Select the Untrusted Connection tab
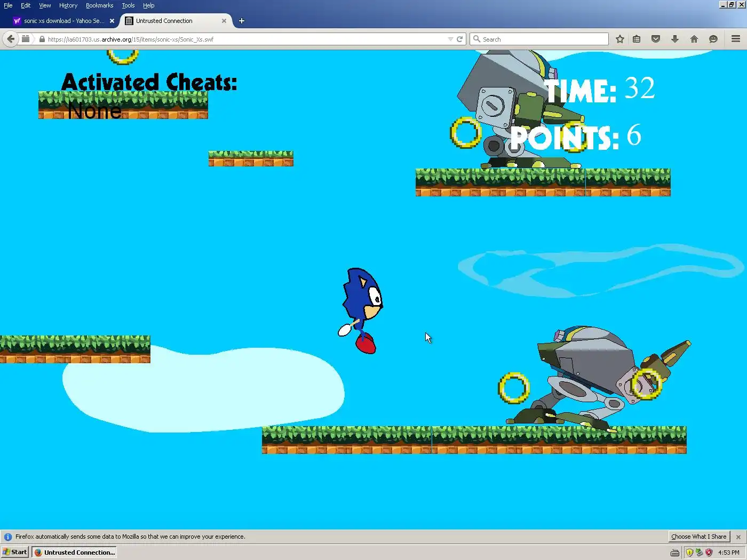The width and height of the screenshot is (747, 560). click(176, 21)
